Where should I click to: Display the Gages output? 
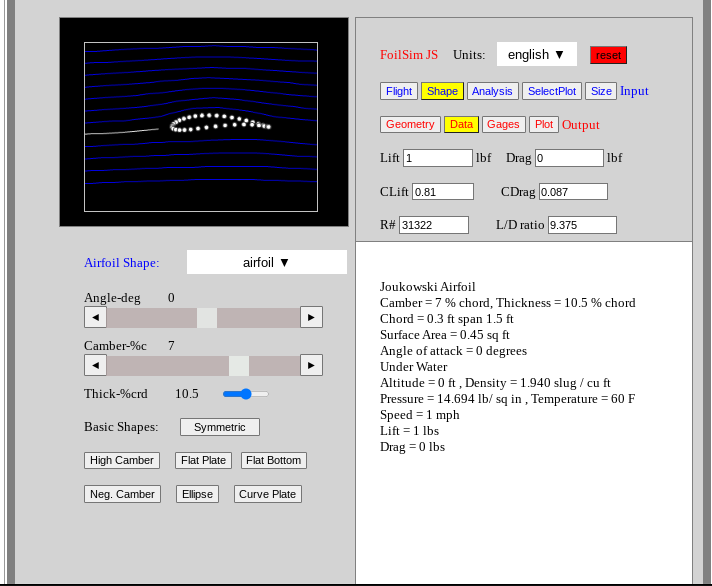[503, 125]
